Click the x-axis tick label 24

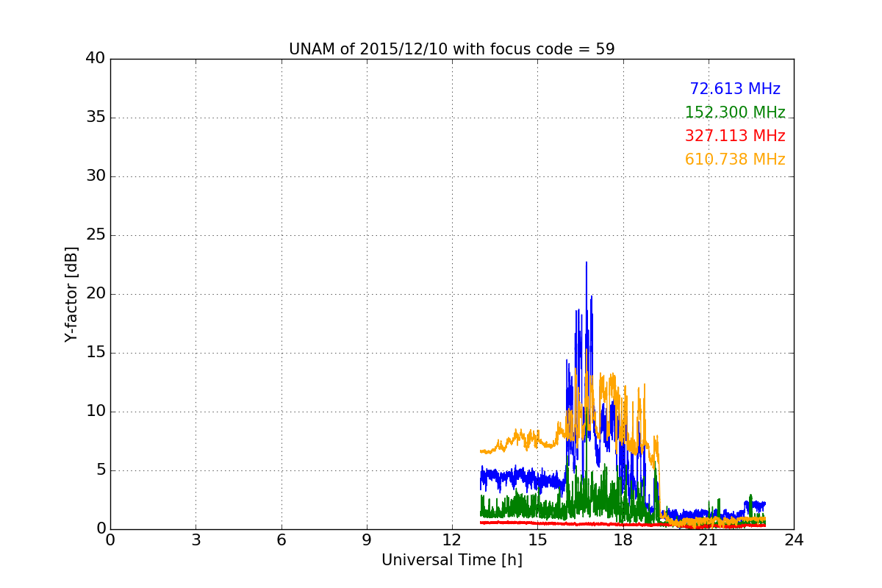(794, 540)
